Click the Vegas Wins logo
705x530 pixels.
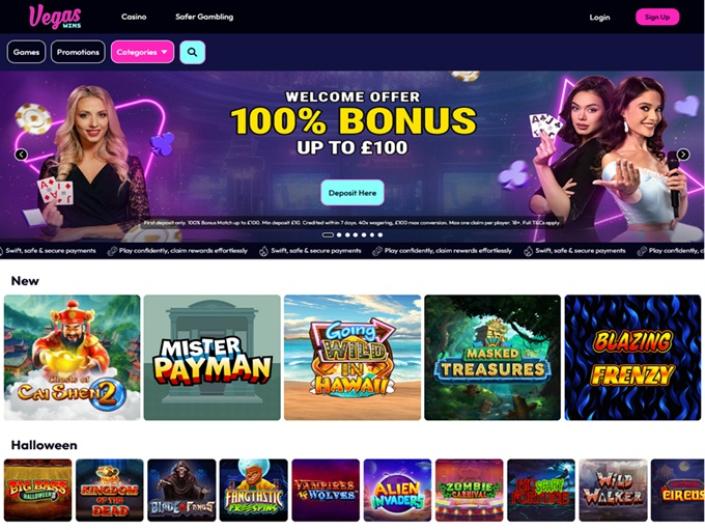point(55,17)
